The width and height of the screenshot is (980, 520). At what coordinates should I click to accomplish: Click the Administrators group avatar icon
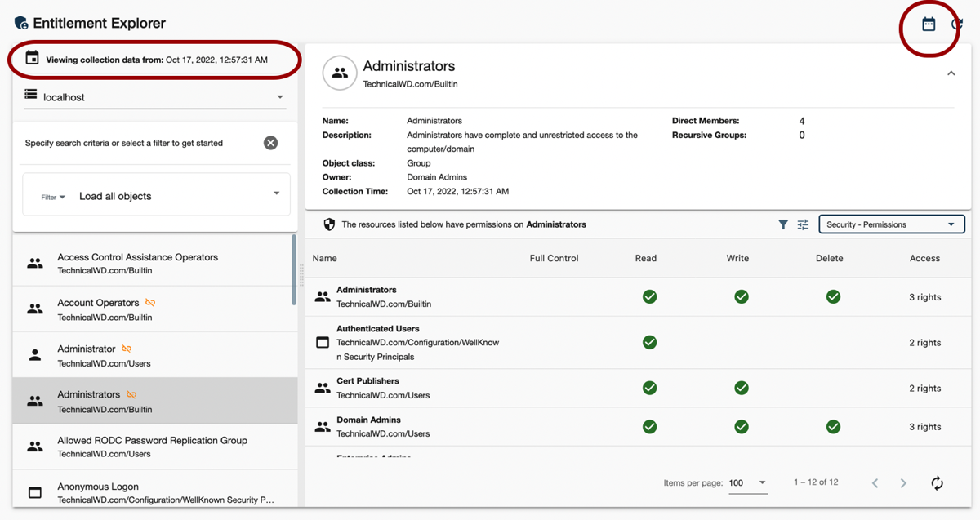coord(340,73)
